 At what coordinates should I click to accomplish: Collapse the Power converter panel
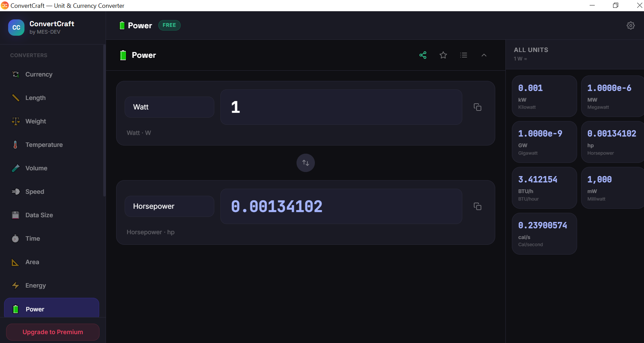tap(484, 55)
